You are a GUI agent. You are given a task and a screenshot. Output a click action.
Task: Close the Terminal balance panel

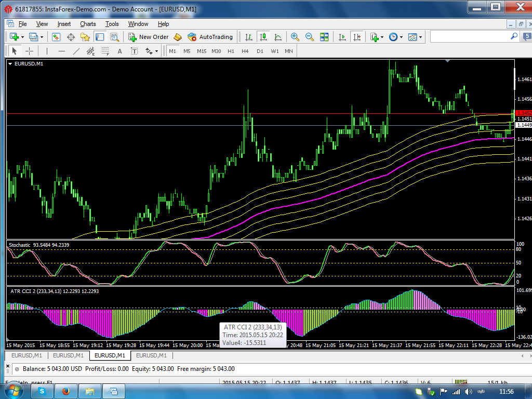coord(7,366)
